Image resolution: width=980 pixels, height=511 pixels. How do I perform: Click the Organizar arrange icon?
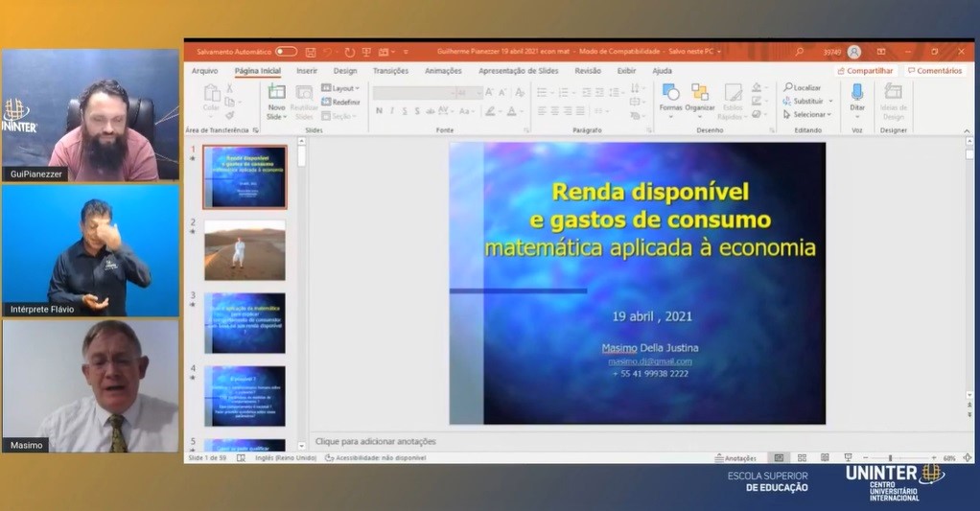(700, 93)
